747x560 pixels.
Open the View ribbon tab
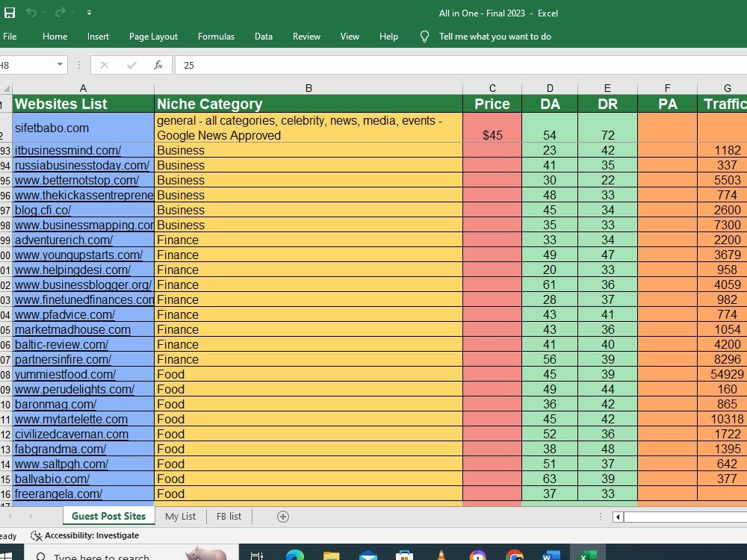350,37
